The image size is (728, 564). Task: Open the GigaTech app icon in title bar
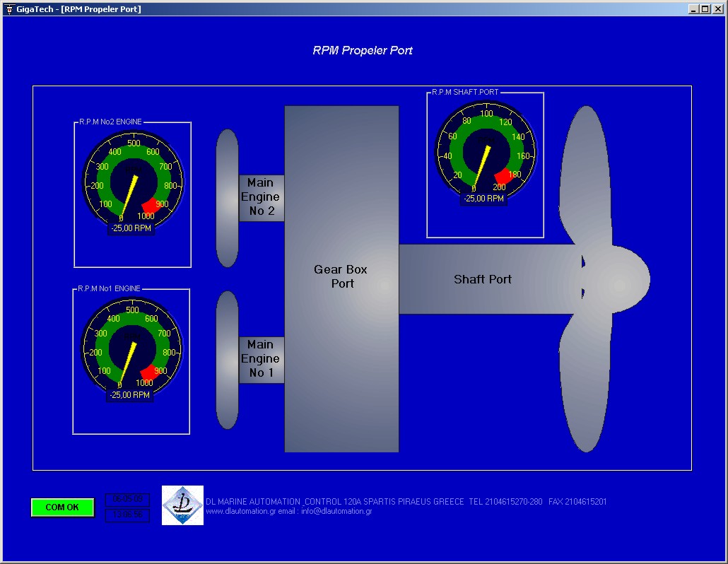pos(9,9)
